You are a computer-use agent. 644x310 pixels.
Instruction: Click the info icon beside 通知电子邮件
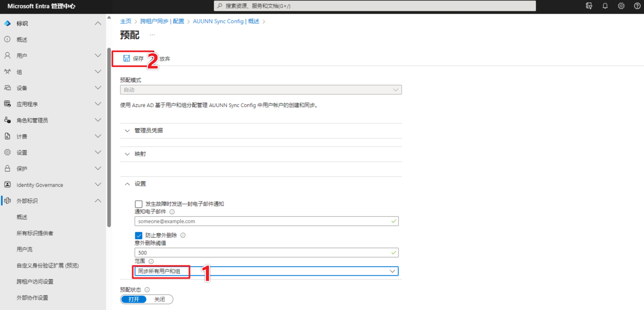pos(172,212)
